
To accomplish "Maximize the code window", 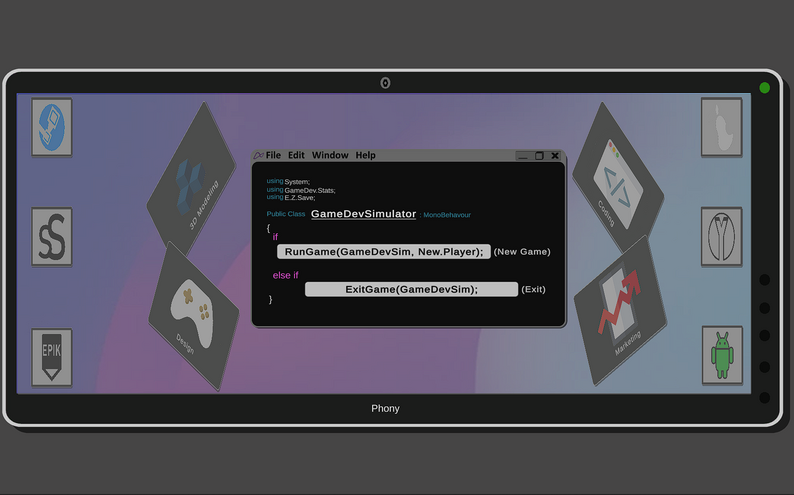I will pyautogui.click(x=539, y=156).
